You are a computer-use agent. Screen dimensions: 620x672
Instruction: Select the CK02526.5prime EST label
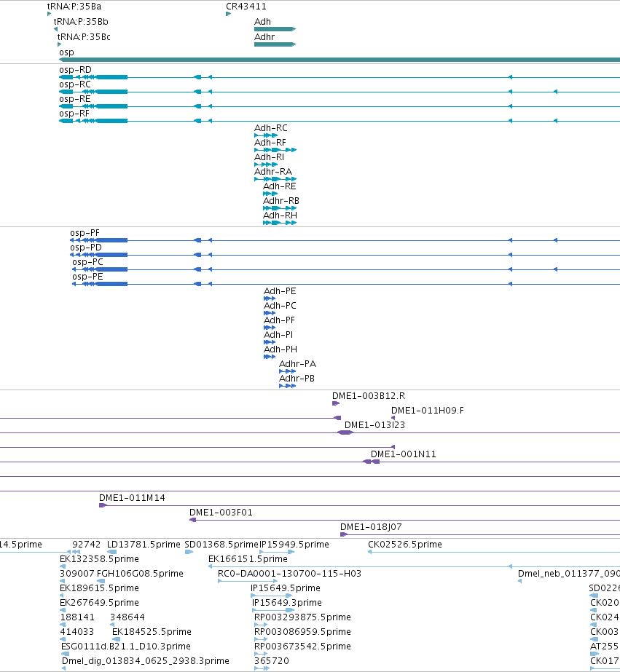pyautogui.click(x=405, y=545)
